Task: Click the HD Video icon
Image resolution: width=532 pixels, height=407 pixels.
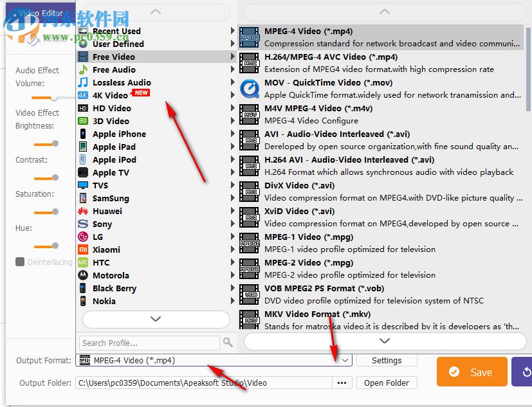Action: tap(84, 108)
